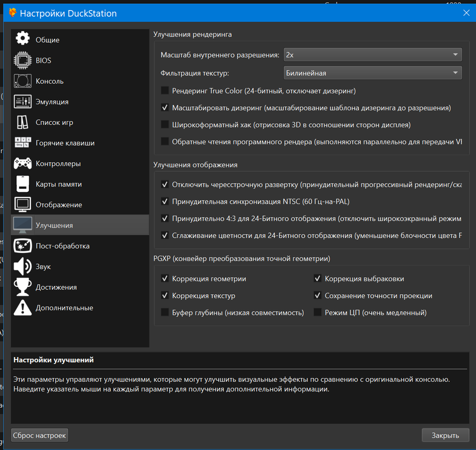Click the speaker icon for Звук

23,267
